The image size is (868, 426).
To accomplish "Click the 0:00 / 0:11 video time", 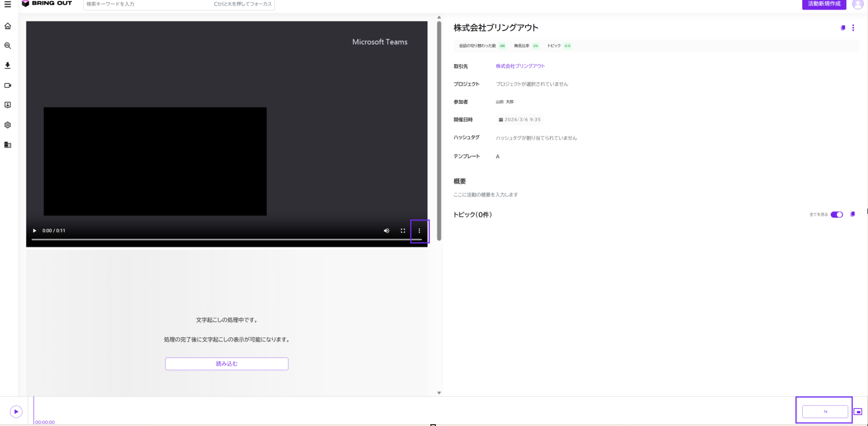I will pyautogui.click(x=54, y=231).
